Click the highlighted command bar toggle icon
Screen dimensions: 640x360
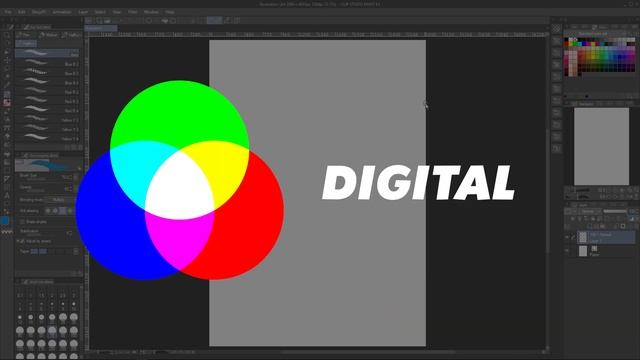214,20
